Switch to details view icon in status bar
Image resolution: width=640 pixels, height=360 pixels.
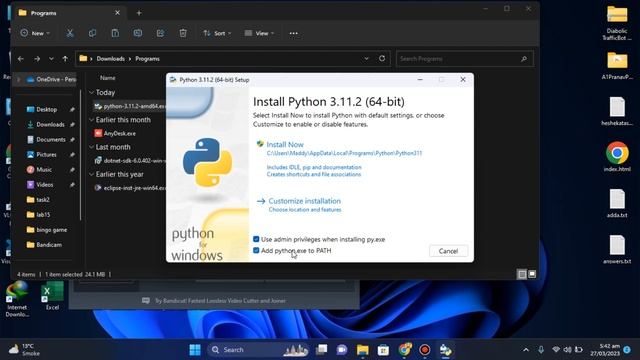click(522, 274)
